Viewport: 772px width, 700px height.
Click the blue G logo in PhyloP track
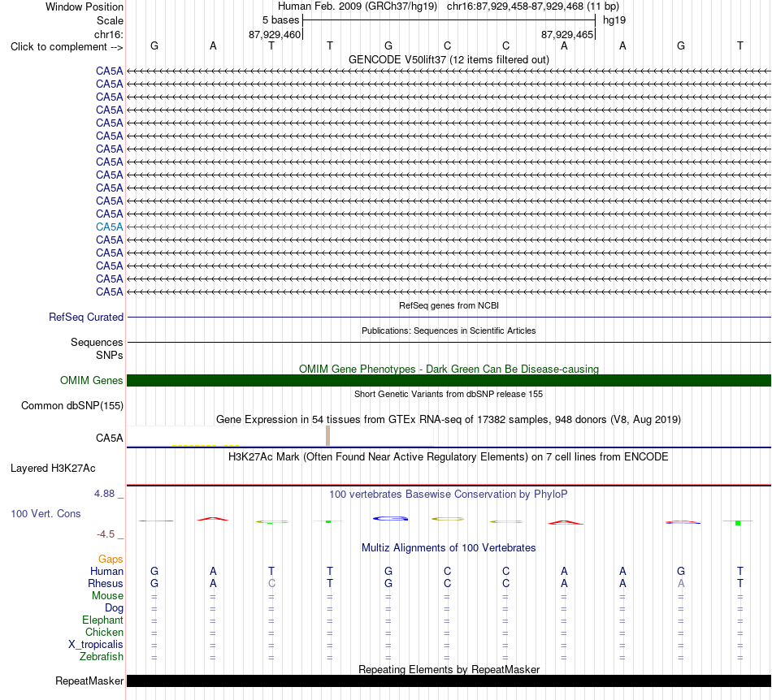pyautogui.click(x=390, y=518)
